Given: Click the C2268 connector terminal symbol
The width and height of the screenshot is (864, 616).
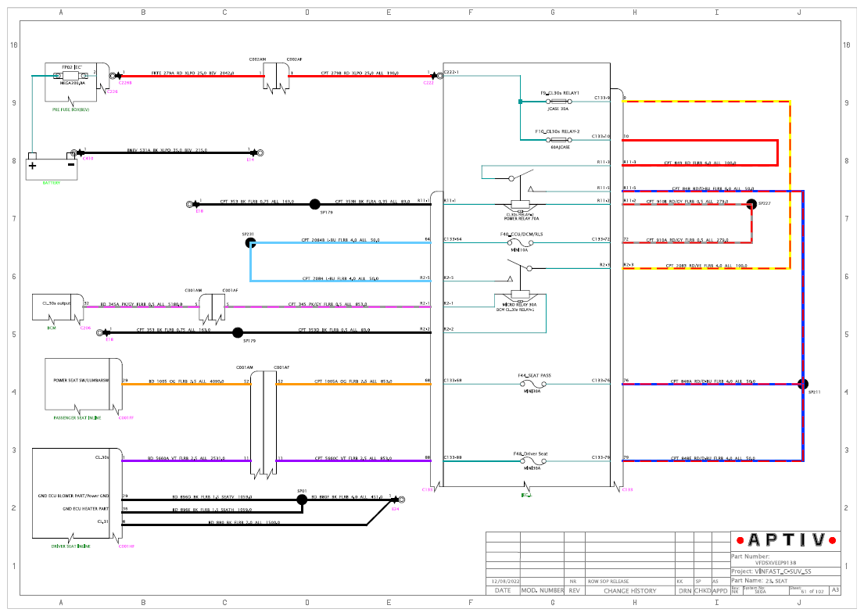Looking at the screenshot, I should [x=116, y=76].
